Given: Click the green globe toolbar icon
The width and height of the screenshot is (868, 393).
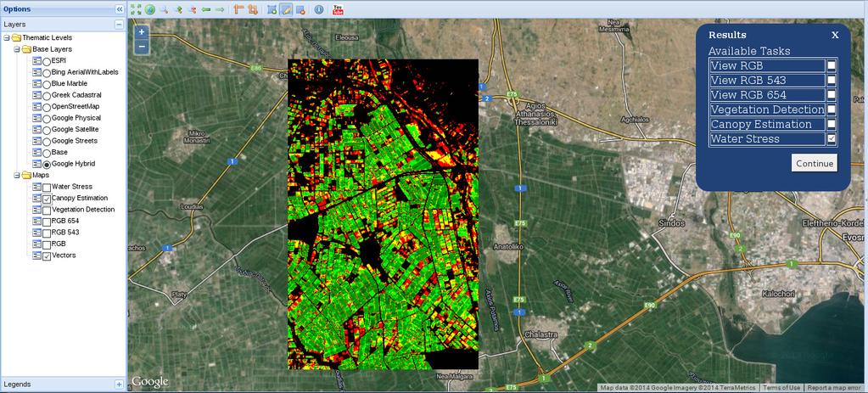Looking at the screenshot, I should tap(149, 9).
